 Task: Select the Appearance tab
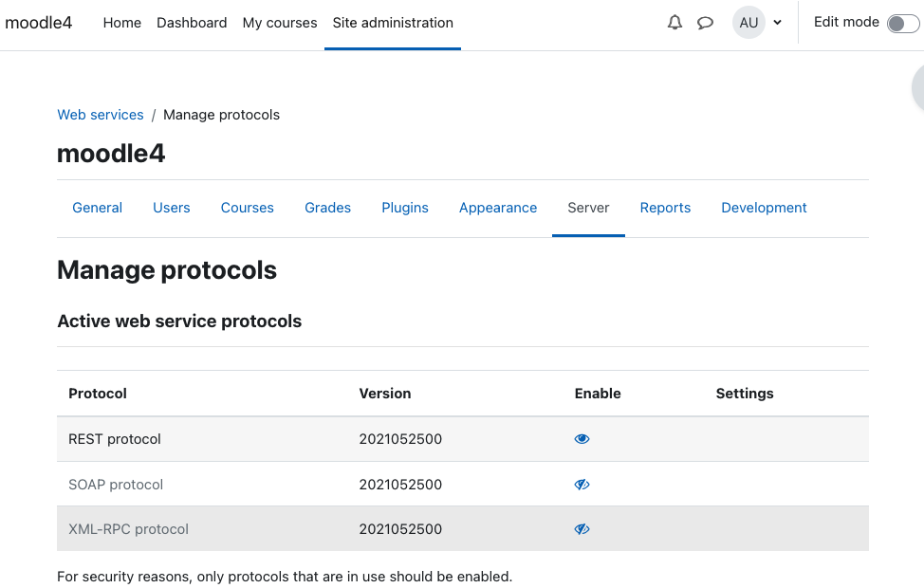click(x=498, y=208)
